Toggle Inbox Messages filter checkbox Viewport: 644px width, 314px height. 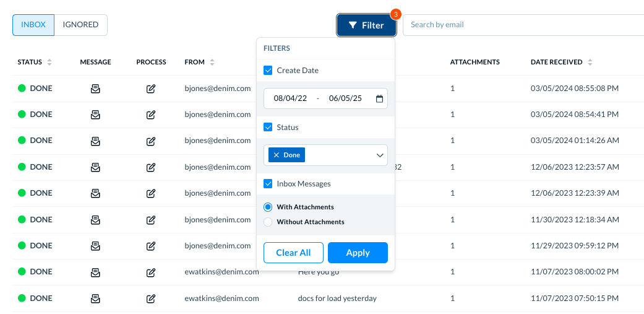[268, 184]
